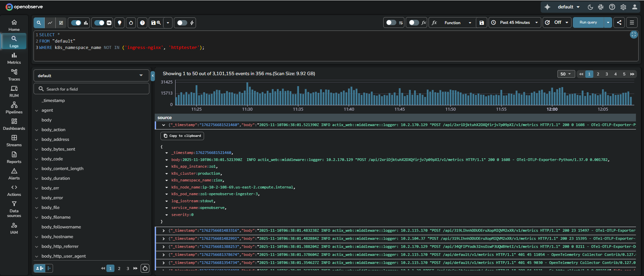Image resolution: width=644 pixels, height=276 pixels.
Task: Open the Traces page in sidebar
Action: point(14,74)
